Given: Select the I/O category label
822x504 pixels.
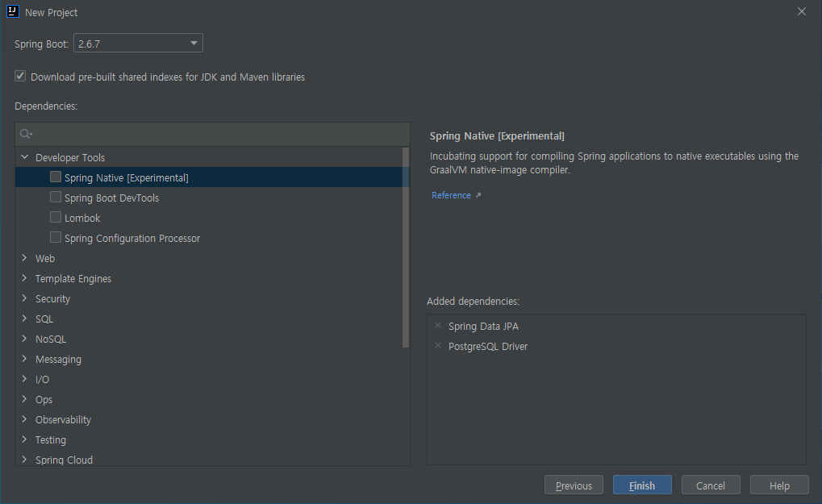Looking at the screenshot, I should click(x=42, y=379).
